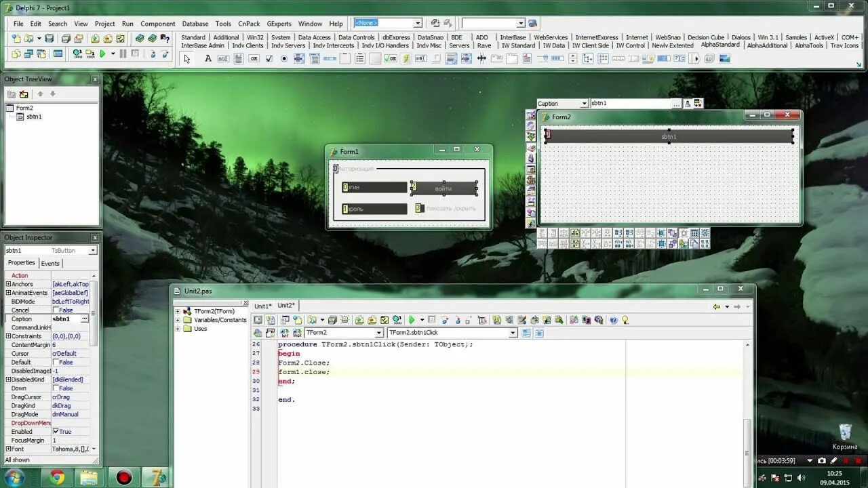The image size is (868, 488).
Task: Expand the DisabledKind property
Action: [x=8, y=380]
